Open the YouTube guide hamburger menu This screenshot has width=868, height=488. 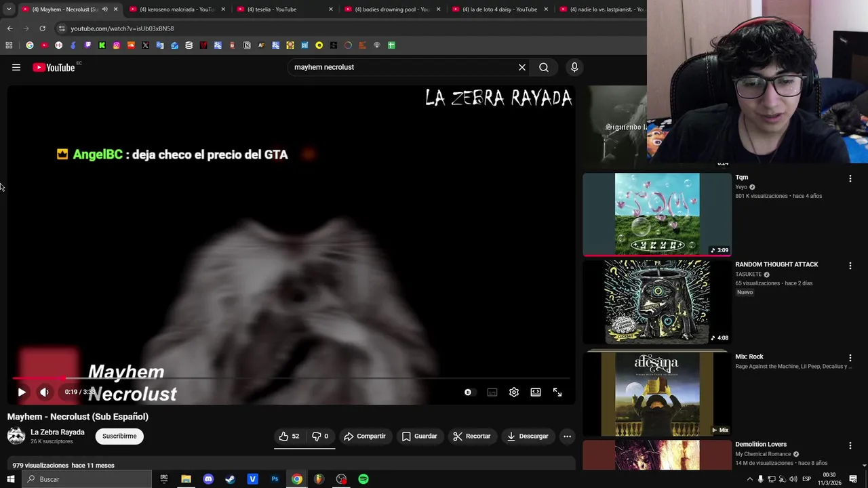(x=16, y=67)
